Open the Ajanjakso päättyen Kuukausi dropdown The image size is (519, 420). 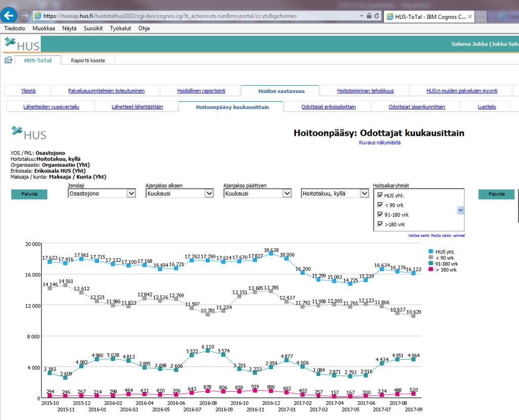[x=257, y=194]
